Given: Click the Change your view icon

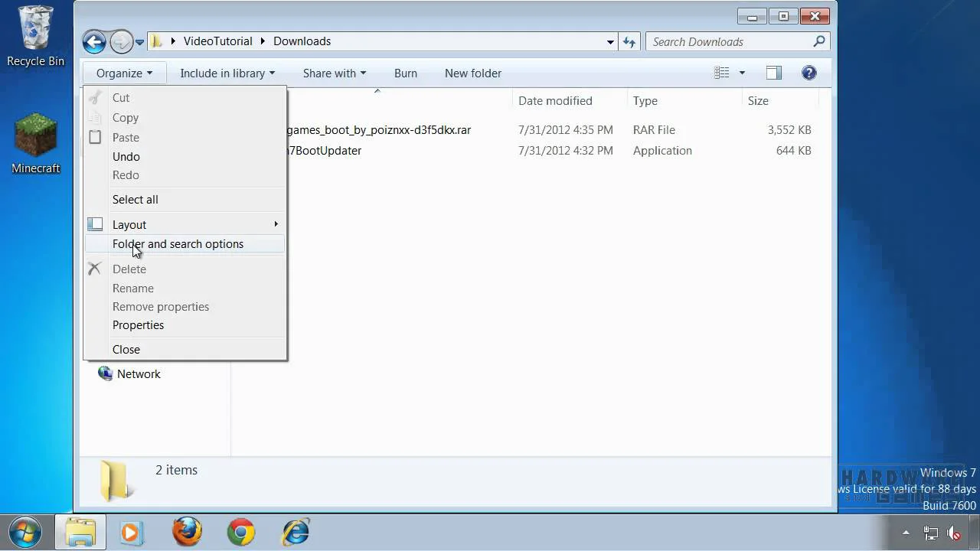Looking at the screenshot, I should point(721,73).
